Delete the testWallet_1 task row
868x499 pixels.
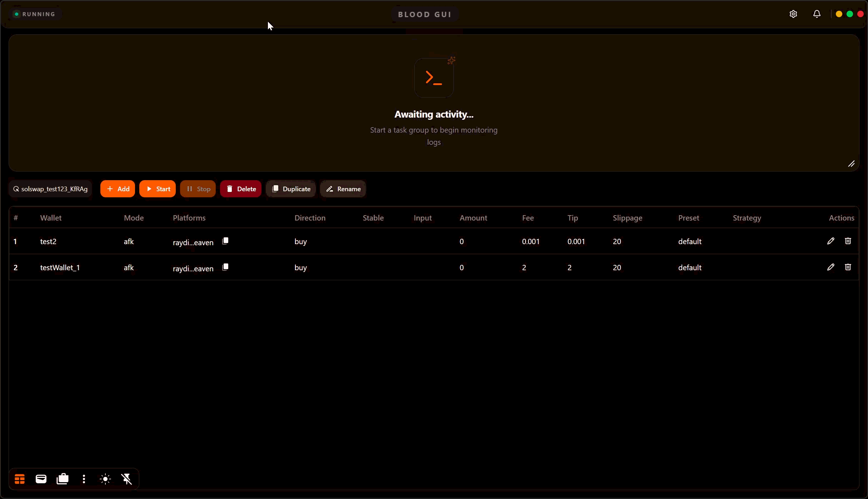848,267
